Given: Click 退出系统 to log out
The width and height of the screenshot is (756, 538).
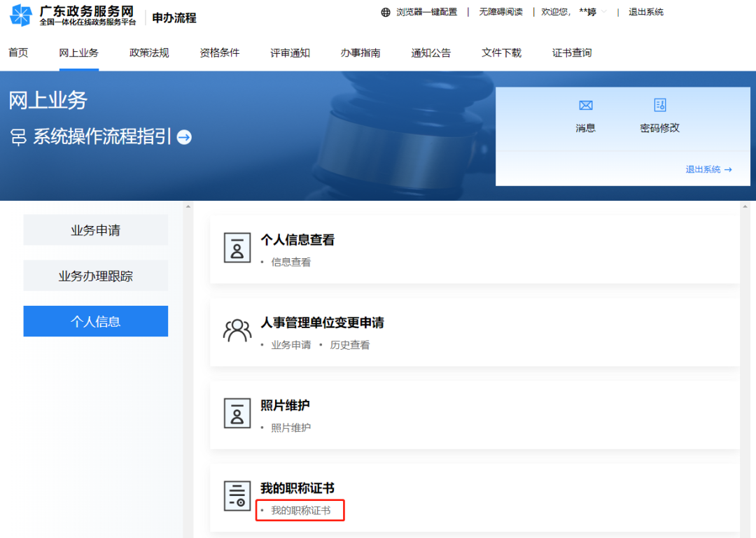Looking at the screenshot, I should click(645, 12).
